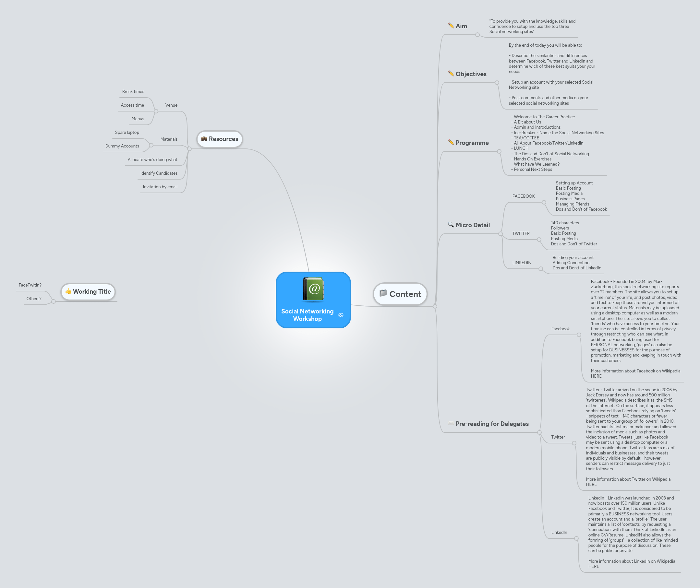Select the Dummy Accounts topic node

[122, 146]
